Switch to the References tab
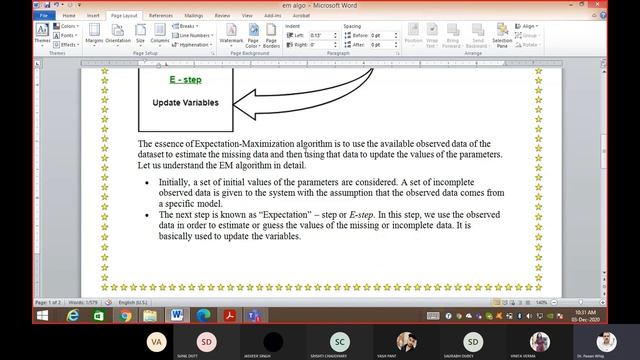The width and height of the screenshot is (640, 360). point(161,16)
